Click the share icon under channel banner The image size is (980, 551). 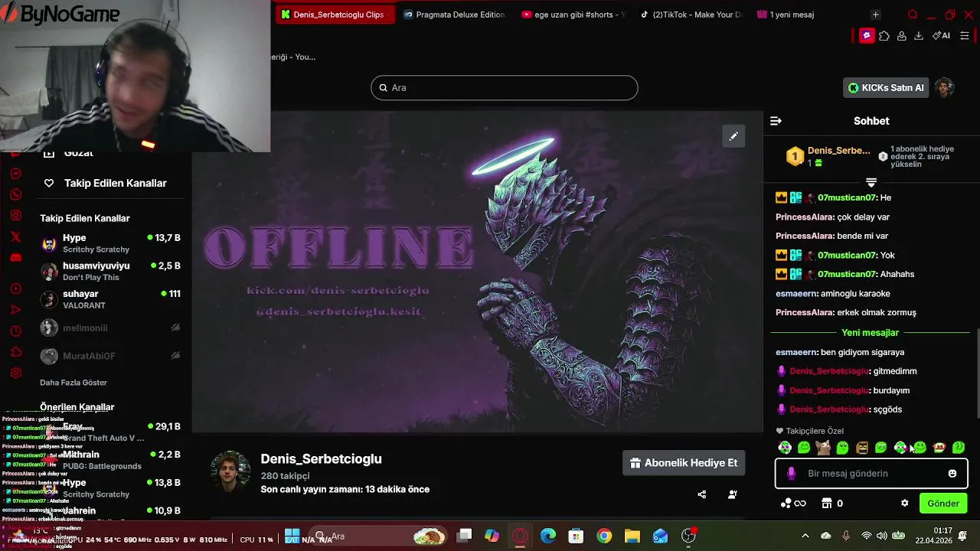702,494
